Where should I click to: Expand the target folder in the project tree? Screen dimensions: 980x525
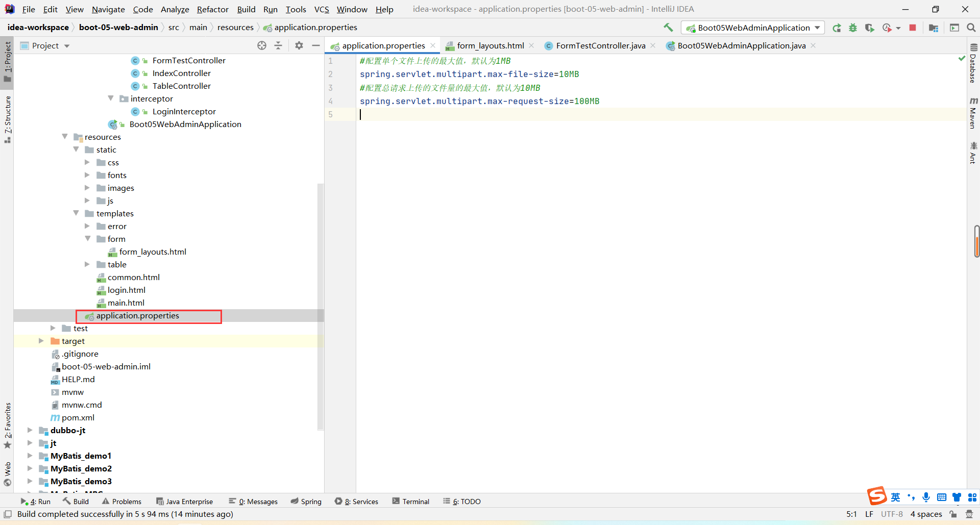click(x=41, y=341)
